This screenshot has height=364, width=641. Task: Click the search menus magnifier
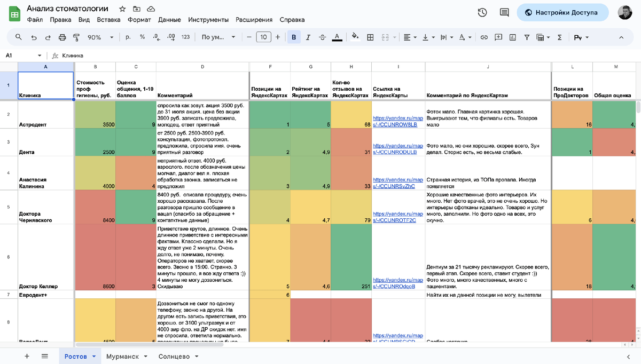click(x=19, y=37)
